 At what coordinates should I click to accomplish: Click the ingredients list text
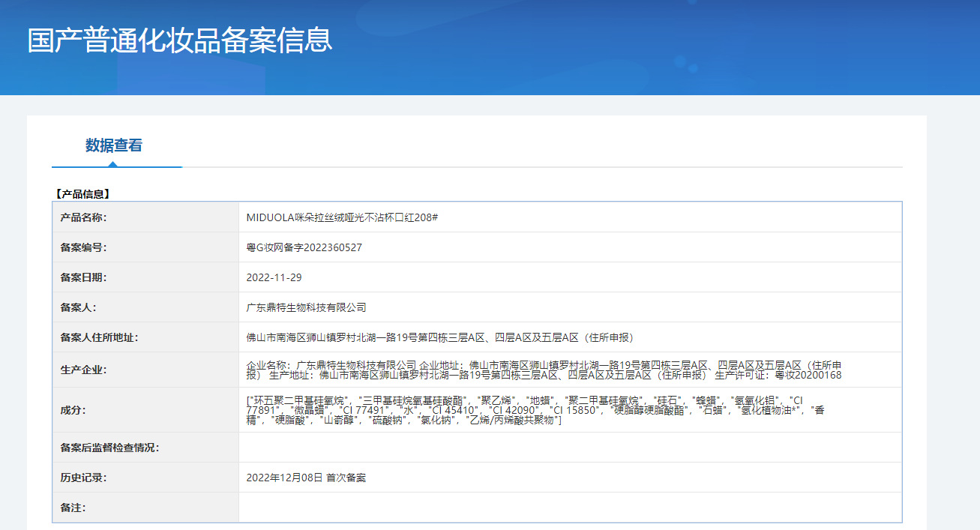click(535, 410)
